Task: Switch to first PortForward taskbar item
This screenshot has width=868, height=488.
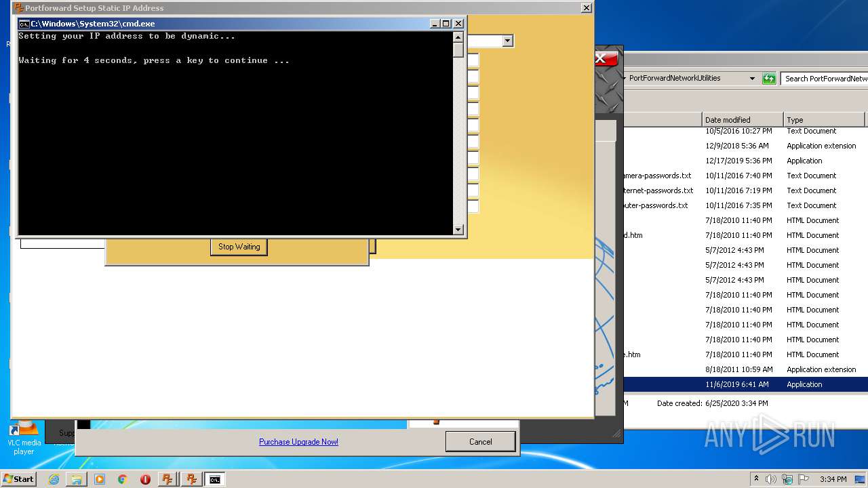Action: [167, 479]
